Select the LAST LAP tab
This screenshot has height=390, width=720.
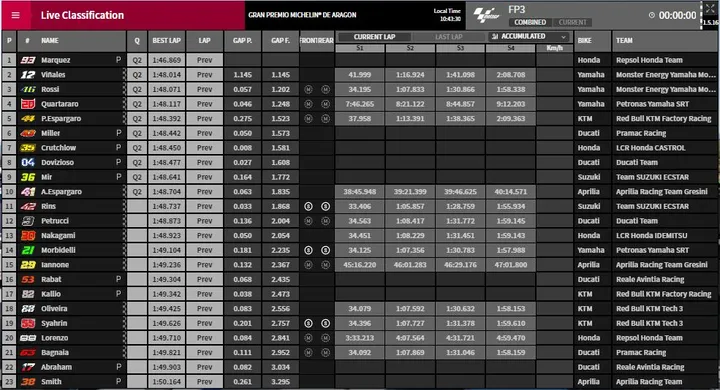449,37
